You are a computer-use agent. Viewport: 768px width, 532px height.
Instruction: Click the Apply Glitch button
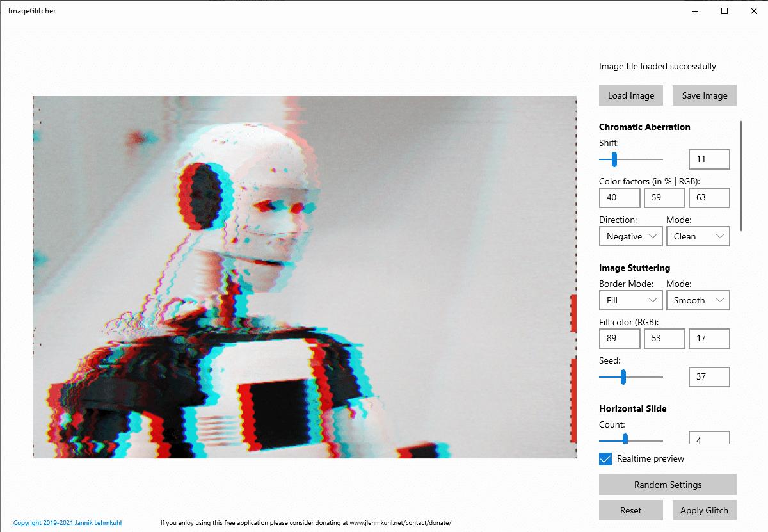(705, 510)
